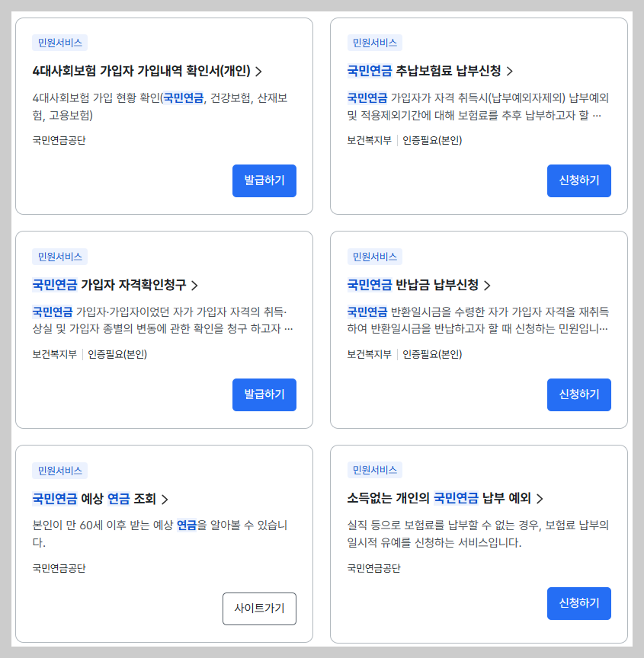This screenshot has width=644, height=658.
Task: Click 신청하기 on the 반납금 납부신청 card
Action: (x=578, y=394)
